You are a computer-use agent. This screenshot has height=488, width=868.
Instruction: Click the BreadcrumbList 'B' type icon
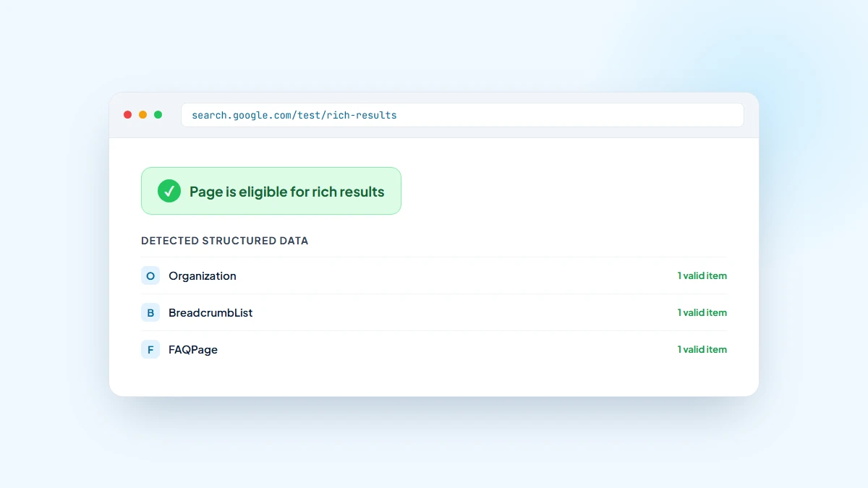pyautogui.click(x=150, y=312)
